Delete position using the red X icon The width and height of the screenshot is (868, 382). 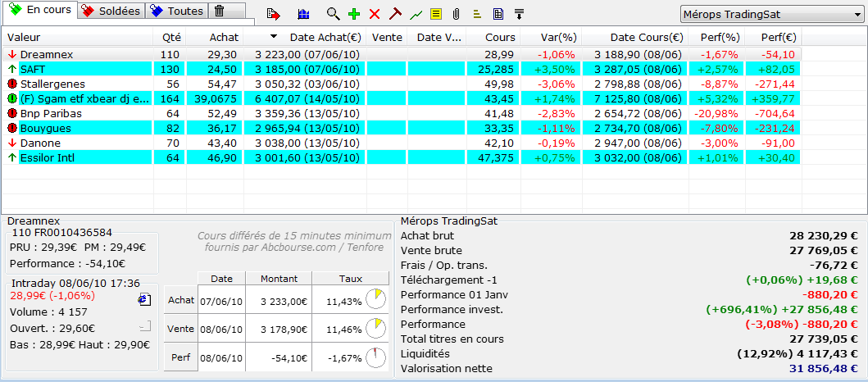pos(375,15)
